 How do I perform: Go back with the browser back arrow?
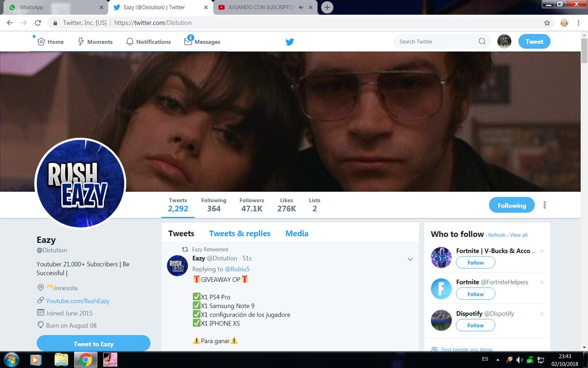[x=10, y=23]
